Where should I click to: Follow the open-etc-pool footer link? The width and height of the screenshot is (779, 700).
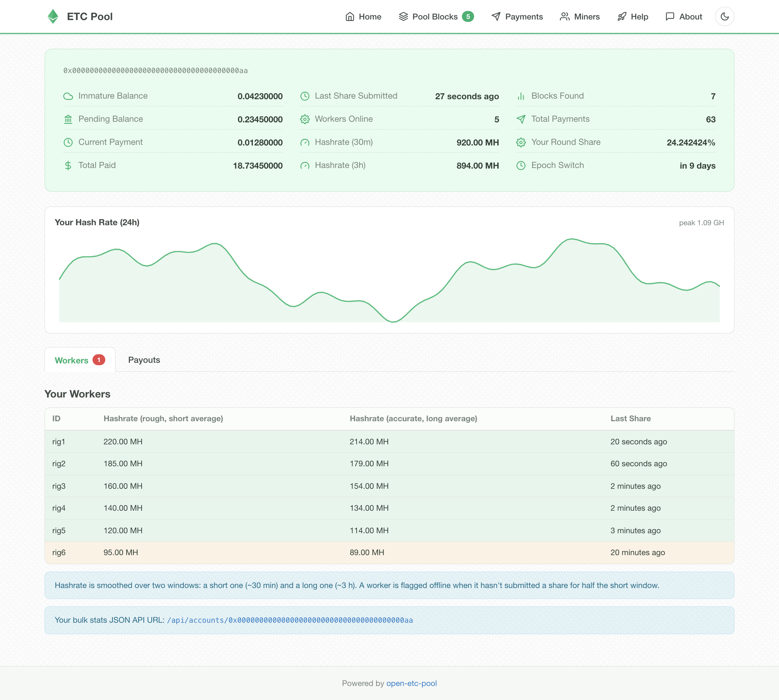coord(411,683)
